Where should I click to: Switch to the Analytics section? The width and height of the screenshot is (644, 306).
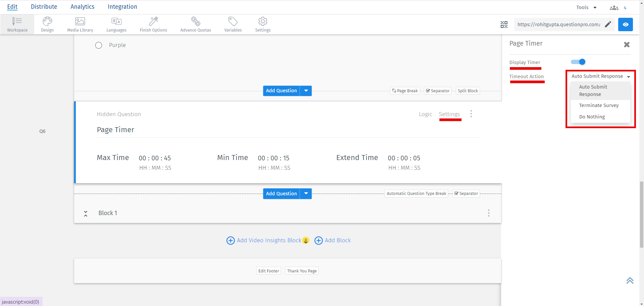[82, 6]
